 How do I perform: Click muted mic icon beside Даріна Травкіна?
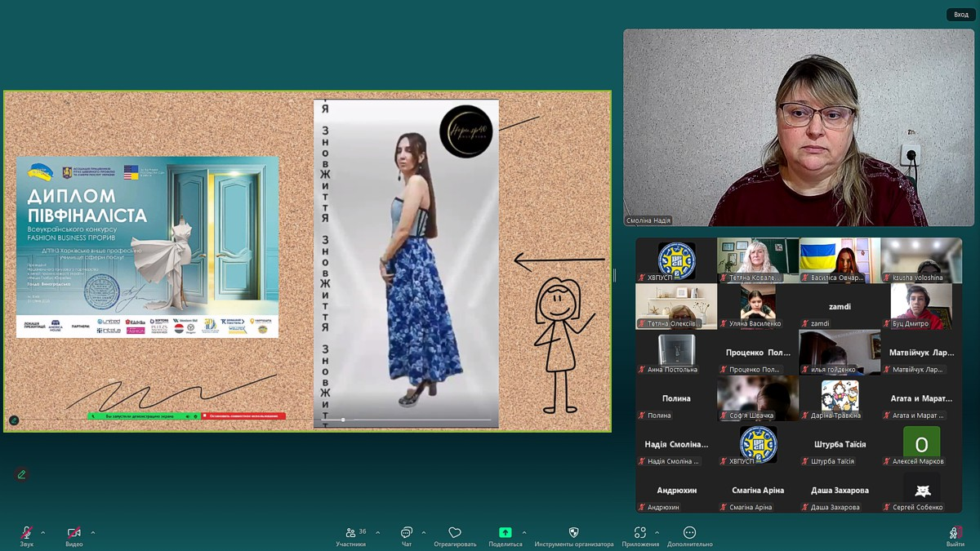[x=805, y=415]
